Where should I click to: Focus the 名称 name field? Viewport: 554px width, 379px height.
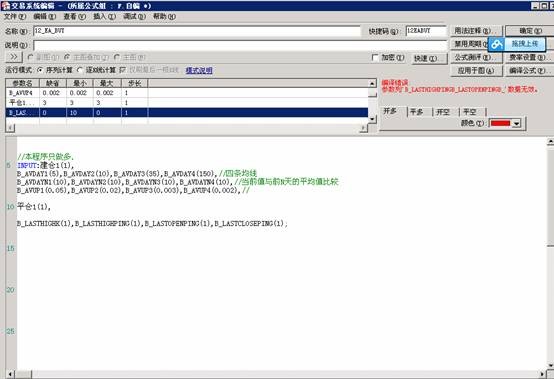point(197,31)
